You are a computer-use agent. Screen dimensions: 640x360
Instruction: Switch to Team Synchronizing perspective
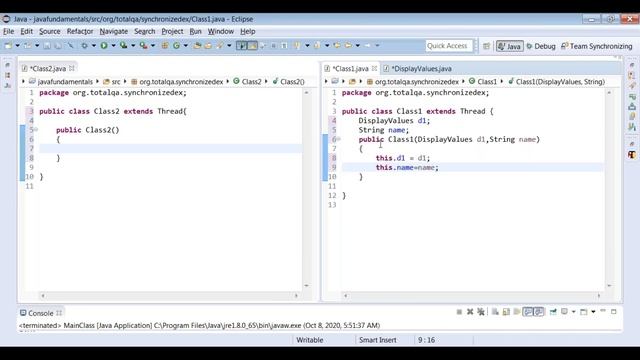[x=597, y=46]
